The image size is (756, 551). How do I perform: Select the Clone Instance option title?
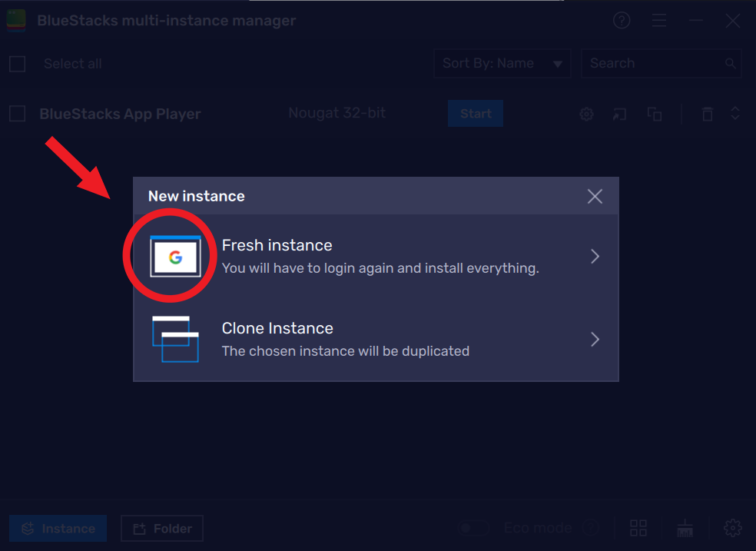(x=277, y=328)
